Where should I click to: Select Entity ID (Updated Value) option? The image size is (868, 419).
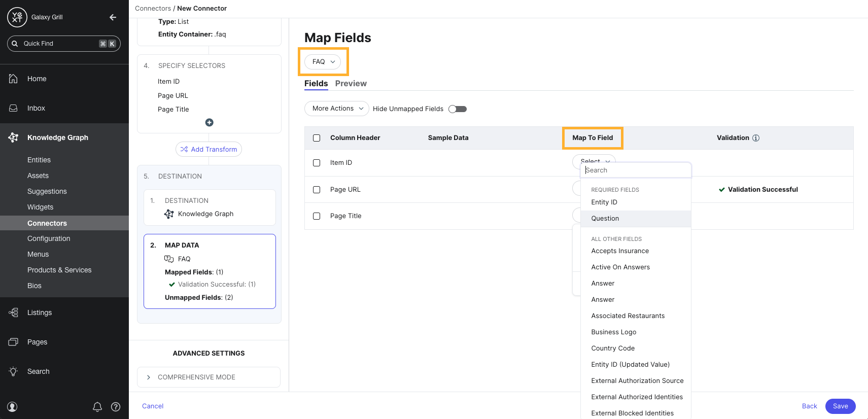(636, 365)
